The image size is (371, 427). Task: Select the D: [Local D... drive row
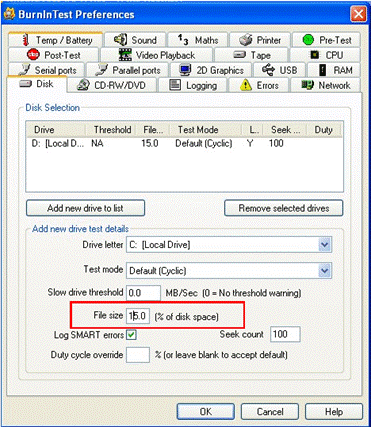(x=184, y=144)
